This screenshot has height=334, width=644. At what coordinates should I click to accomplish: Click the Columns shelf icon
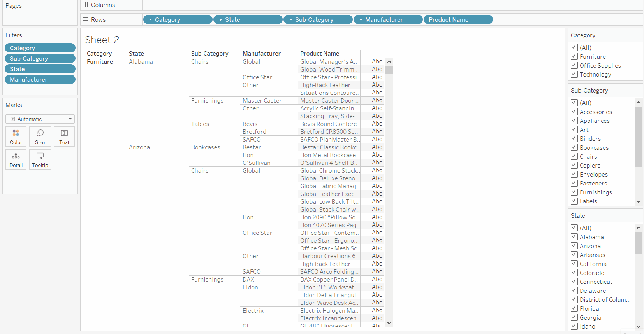tap(86, 5)
